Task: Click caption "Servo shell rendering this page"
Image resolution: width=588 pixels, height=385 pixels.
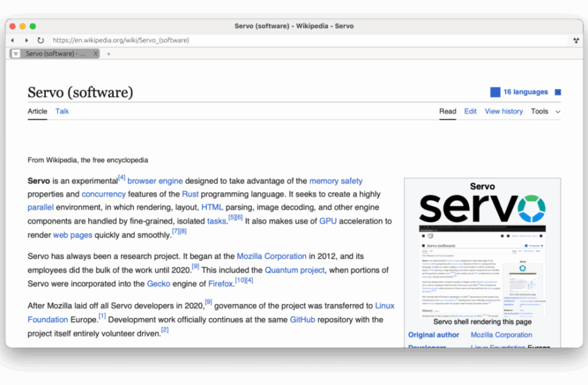Action: point(483,322)
